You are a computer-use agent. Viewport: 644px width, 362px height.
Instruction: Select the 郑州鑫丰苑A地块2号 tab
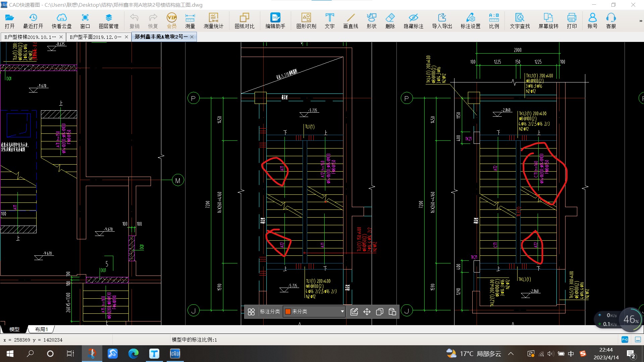161,37
